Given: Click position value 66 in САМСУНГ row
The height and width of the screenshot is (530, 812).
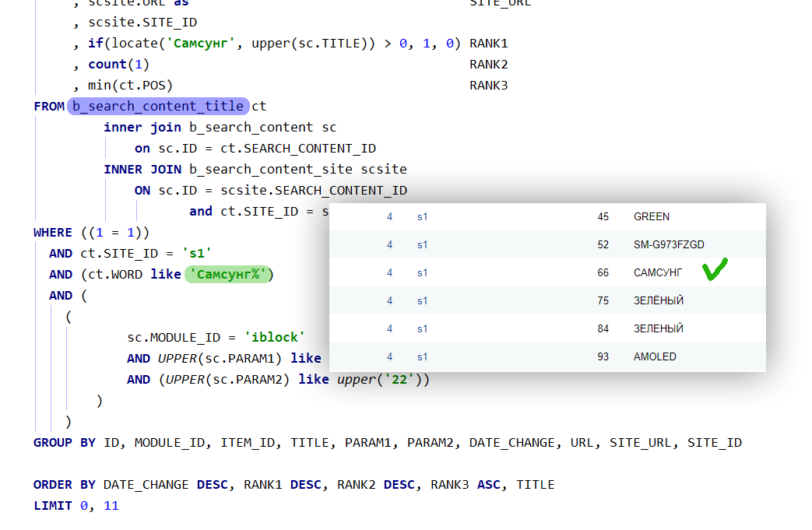Looking at the screenshot, I should pyautogui.click(x=603, y=273).
